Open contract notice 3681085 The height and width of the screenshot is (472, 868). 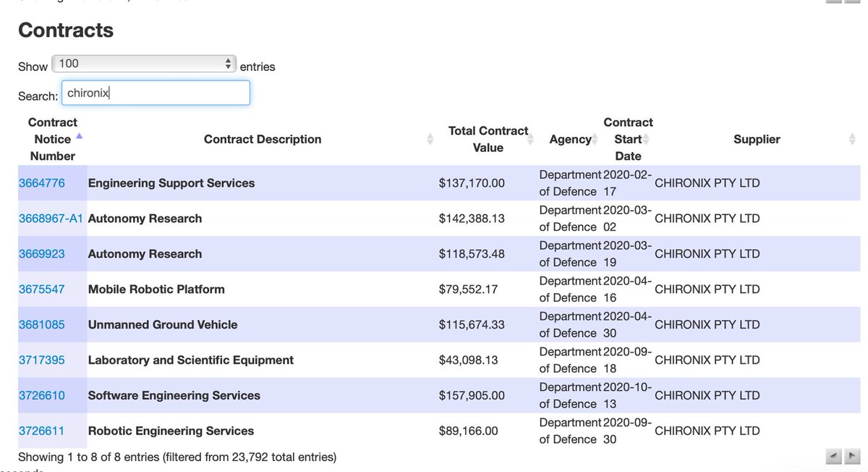point(41,325)
